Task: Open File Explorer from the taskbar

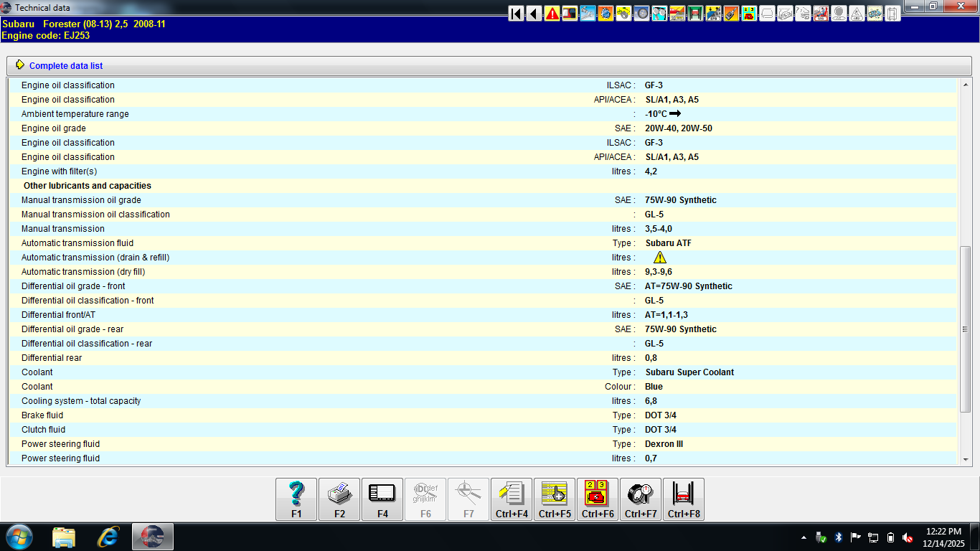Action: point(64,537)
